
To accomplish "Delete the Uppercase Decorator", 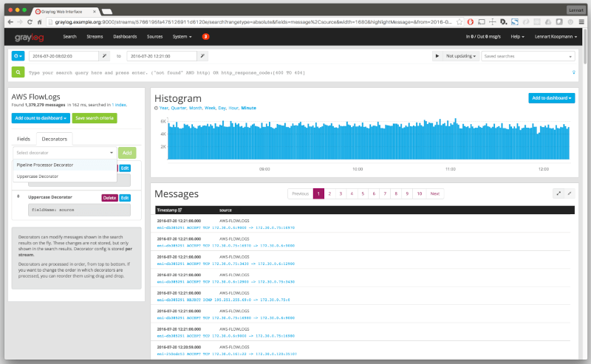I will (109, 198).
